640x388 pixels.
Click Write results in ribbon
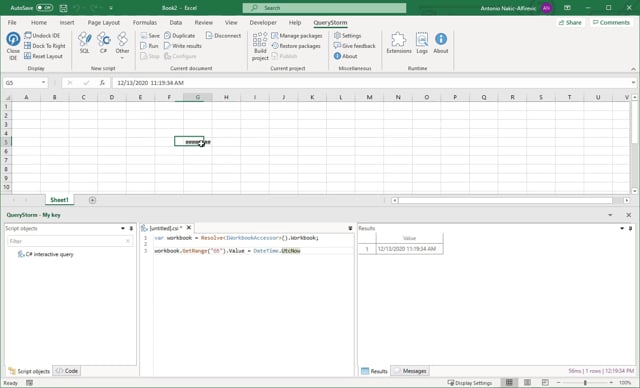pos(183,46)
